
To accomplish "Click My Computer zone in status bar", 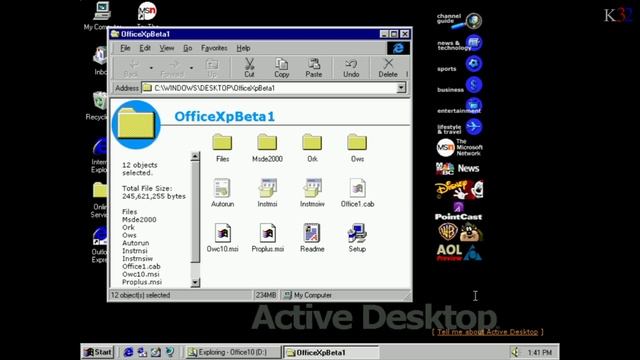I will tap(308, 295).
